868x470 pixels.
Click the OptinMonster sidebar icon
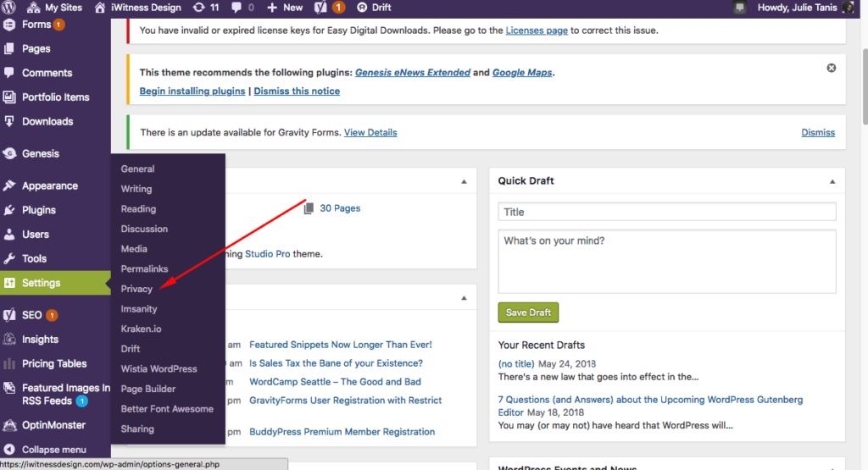pos(8,425)
